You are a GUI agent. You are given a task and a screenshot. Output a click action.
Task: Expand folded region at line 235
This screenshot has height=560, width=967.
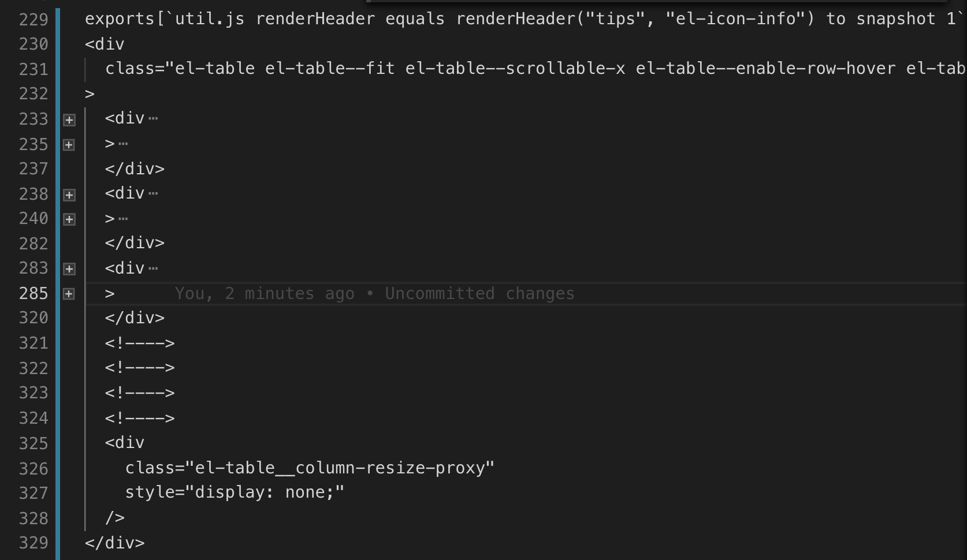(69, 144)
